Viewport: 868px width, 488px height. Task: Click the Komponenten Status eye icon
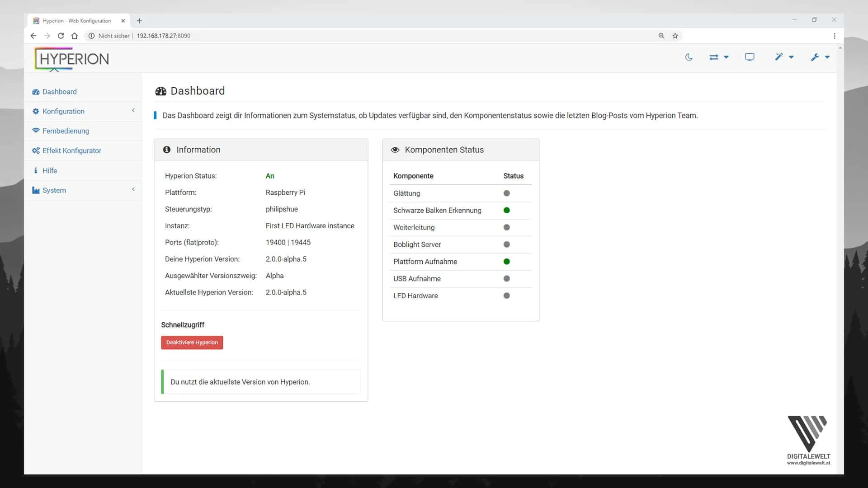(x=395, y=150)
